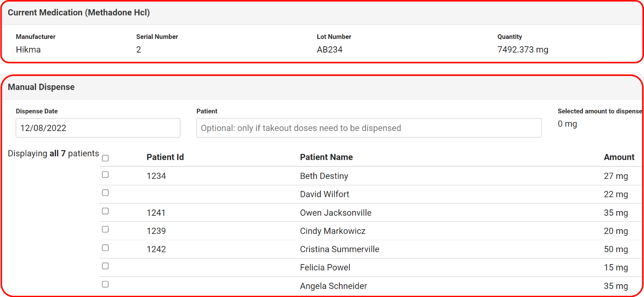This screenshot has height=297, width=644.
Task: Check the select-all patients checkbox in header
Action: (x=105, y=158)
